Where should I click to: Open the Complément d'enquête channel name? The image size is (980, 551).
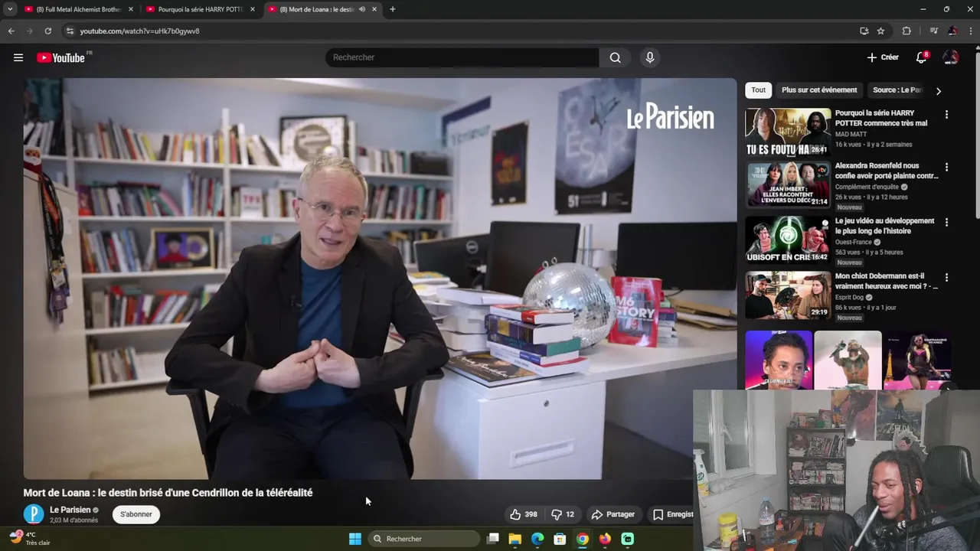pyautogui.click(x=867, y=187)
